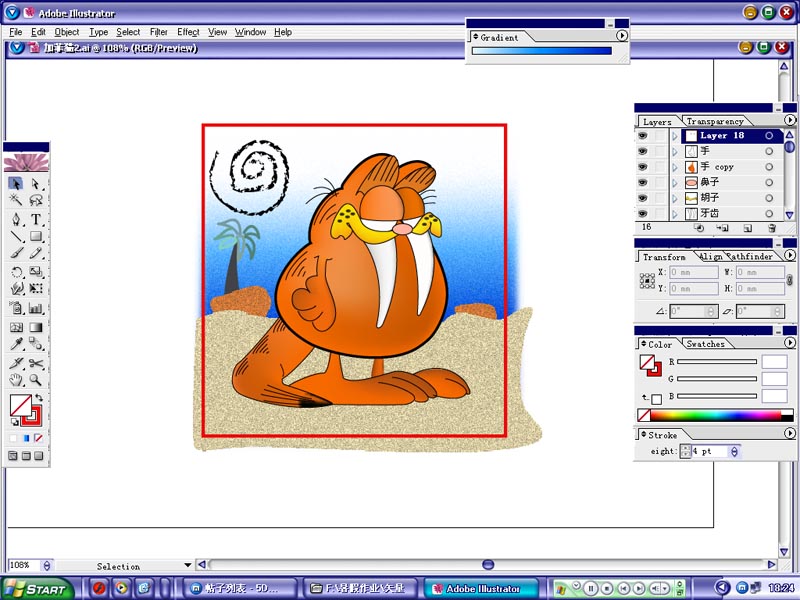
Task: Open the File menu
Action: 15,32
